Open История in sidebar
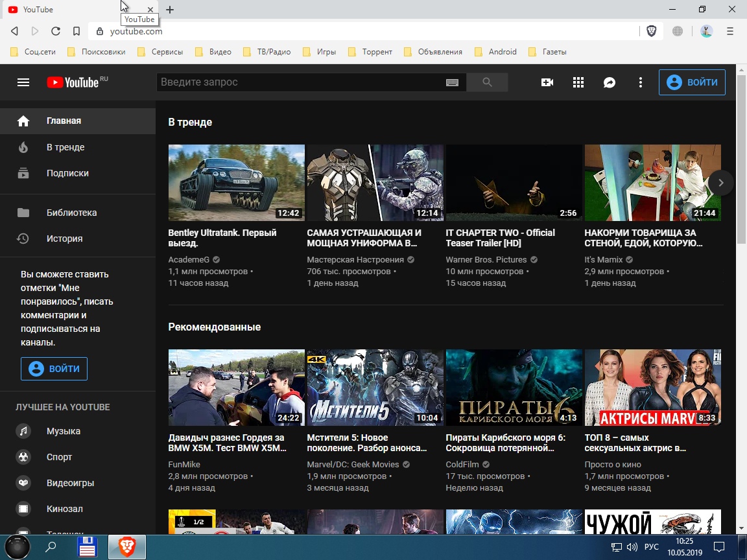The width and height of the screenshot is (747, 560). [78, 239]
